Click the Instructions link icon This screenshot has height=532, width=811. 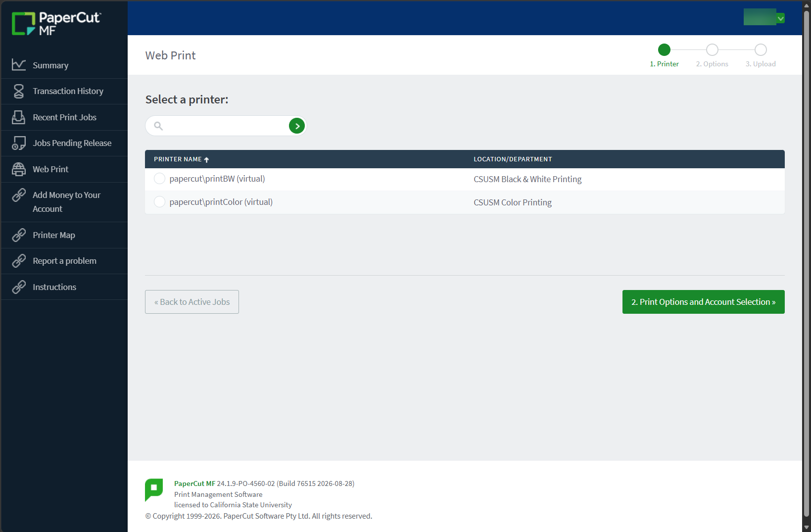tap(19, 287)
